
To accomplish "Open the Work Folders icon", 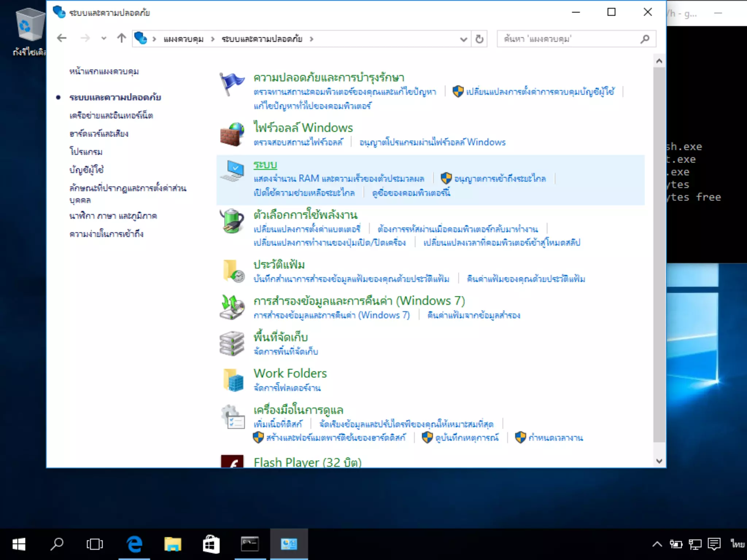I will 233,380.
